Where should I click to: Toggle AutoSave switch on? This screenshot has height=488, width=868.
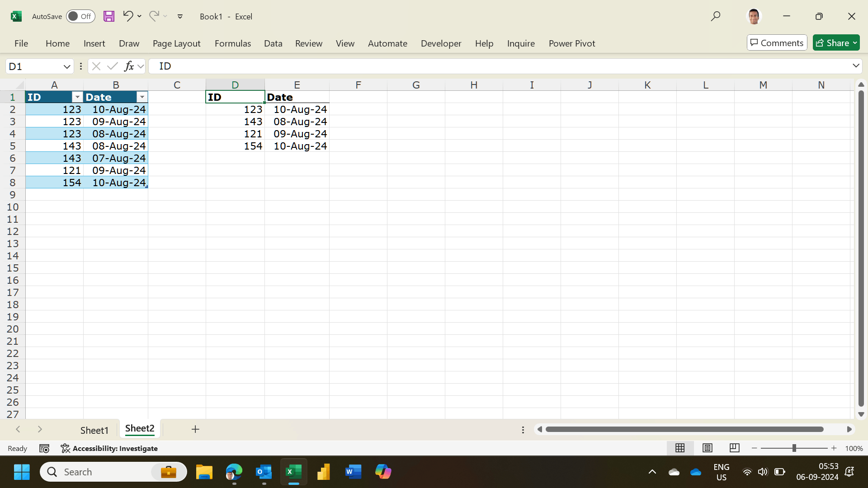(80, 16)
